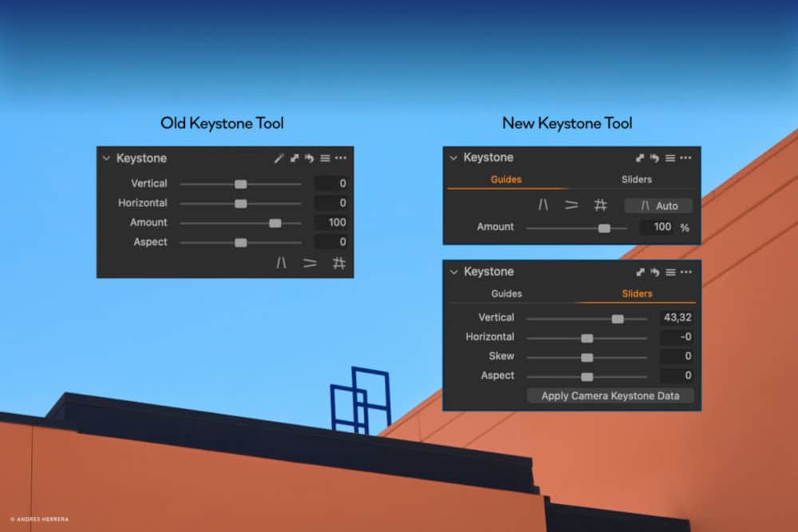Click the Vertical value field showing 43,32
The image size is (798, 532).
point(676,317)
